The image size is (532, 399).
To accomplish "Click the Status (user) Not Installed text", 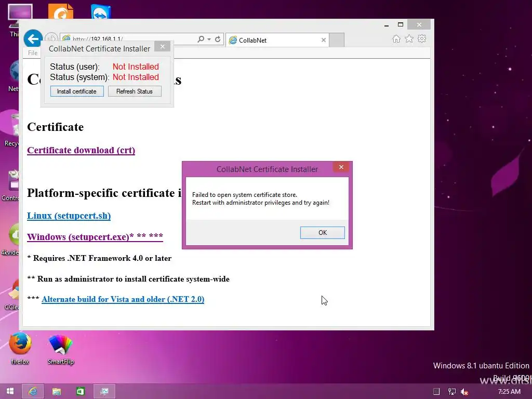I will [136, 66].
